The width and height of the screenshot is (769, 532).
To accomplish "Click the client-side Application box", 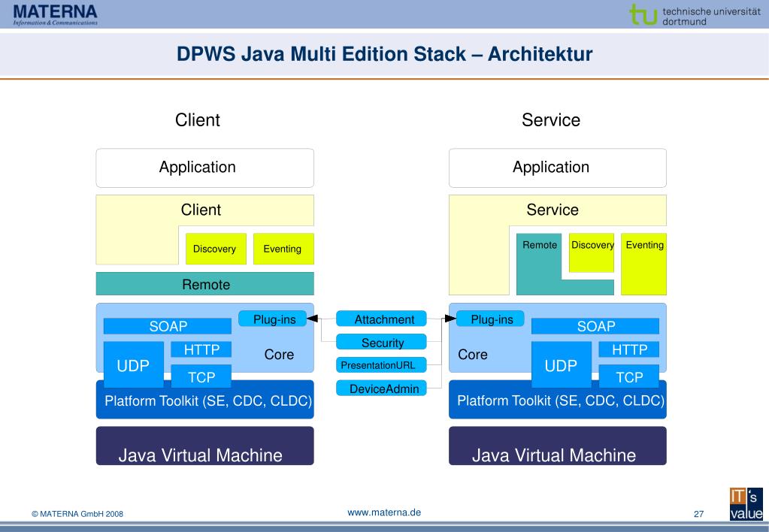I will point(204,168).
